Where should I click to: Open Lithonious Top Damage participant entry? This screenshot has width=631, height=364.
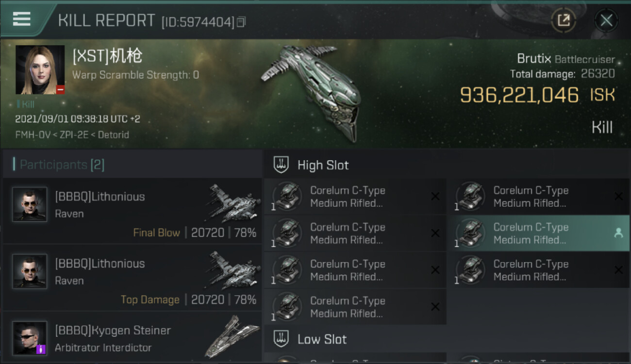[132, 278]
